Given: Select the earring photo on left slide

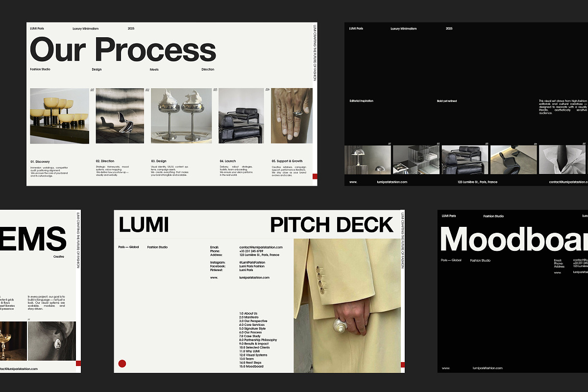Looking at the screenshot, I should click(51, 341).
